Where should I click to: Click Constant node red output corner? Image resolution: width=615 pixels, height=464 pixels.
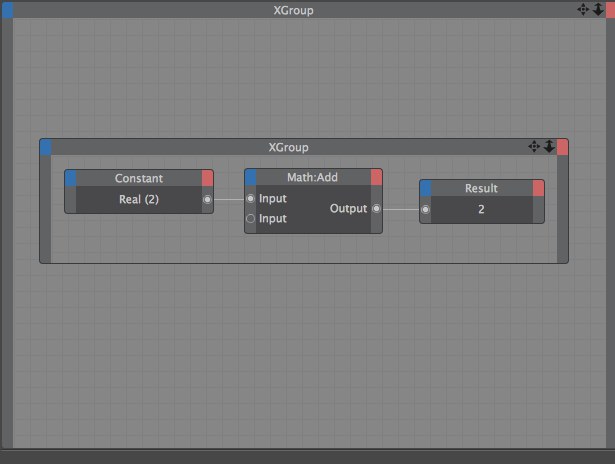pos(207,178)
